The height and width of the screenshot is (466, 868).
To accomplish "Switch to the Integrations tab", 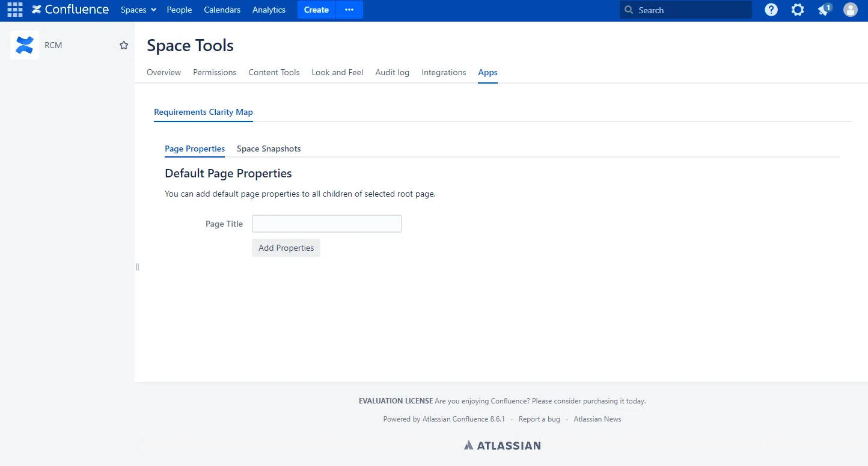I will pos(444,72).
